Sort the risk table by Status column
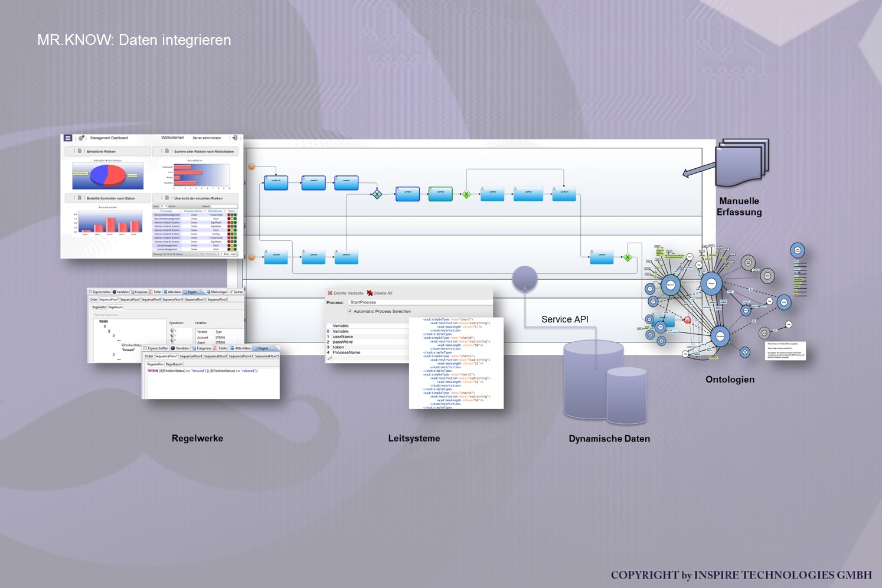The image size is (882, 588). [232, 211]
